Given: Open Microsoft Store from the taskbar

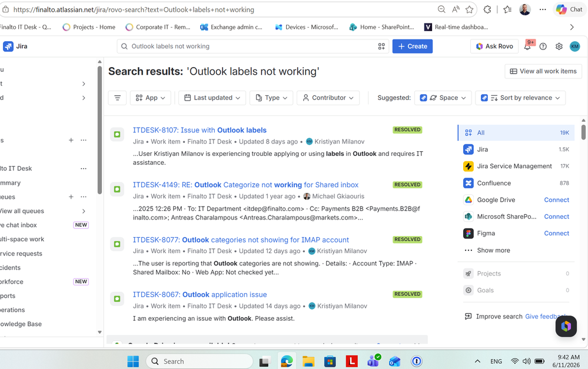Looking at the screenshot, I should 330,361.
